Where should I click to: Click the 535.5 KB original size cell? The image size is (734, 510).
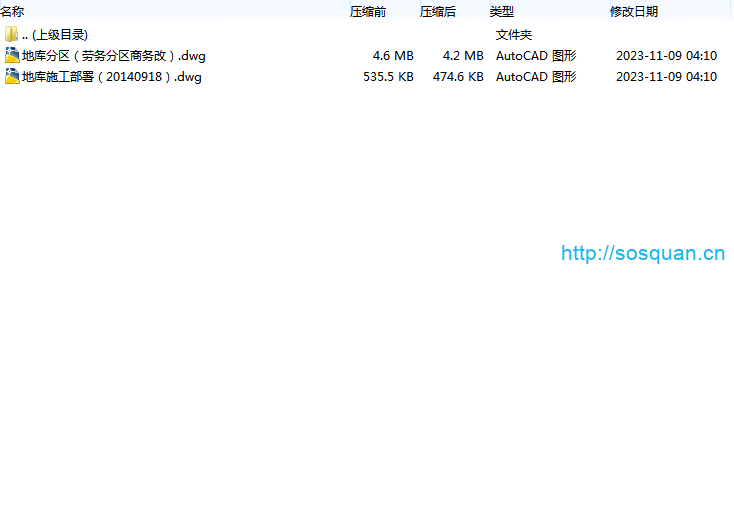coord(388,77)
